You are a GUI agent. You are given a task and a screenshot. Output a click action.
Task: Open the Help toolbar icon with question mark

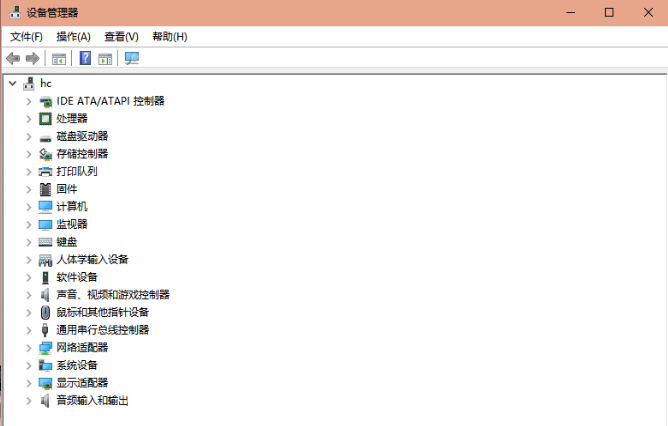85,58
